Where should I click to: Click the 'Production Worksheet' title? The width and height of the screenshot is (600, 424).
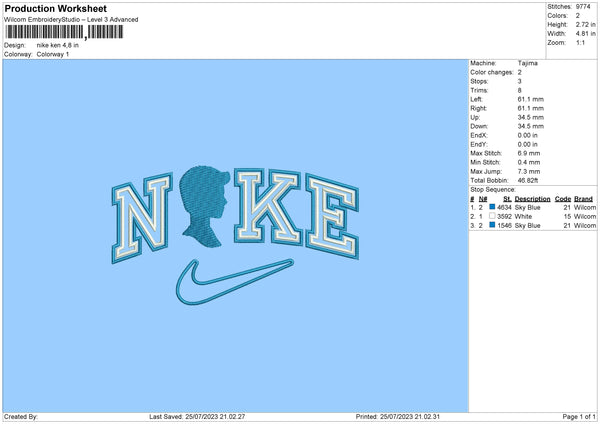click(x=55, y=8)
